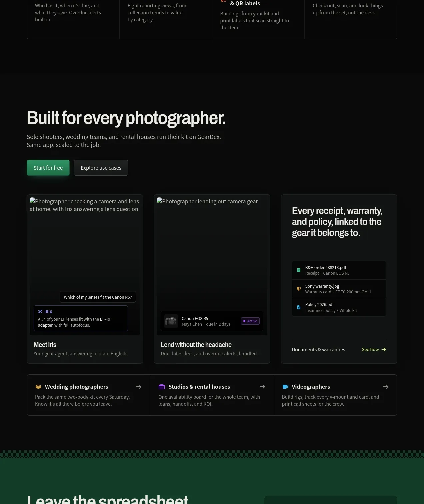Click the receipt icon for B&H order

(x=299, y=270)
